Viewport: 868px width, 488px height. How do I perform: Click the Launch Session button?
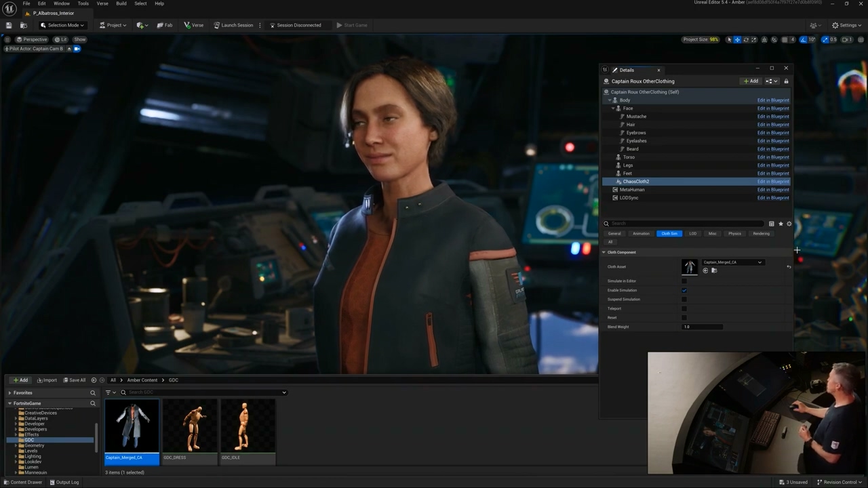click(x=233, y=25)
